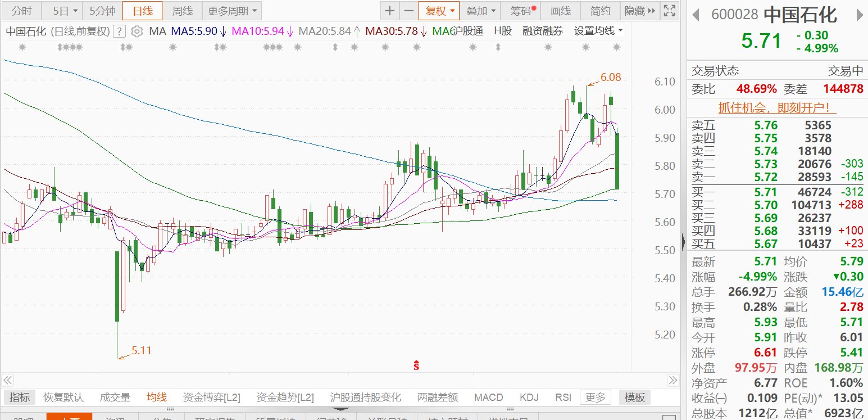This screenshot has width=868, height=420.
Task: Toggle the MACD indicator
Action: (488, 398)
